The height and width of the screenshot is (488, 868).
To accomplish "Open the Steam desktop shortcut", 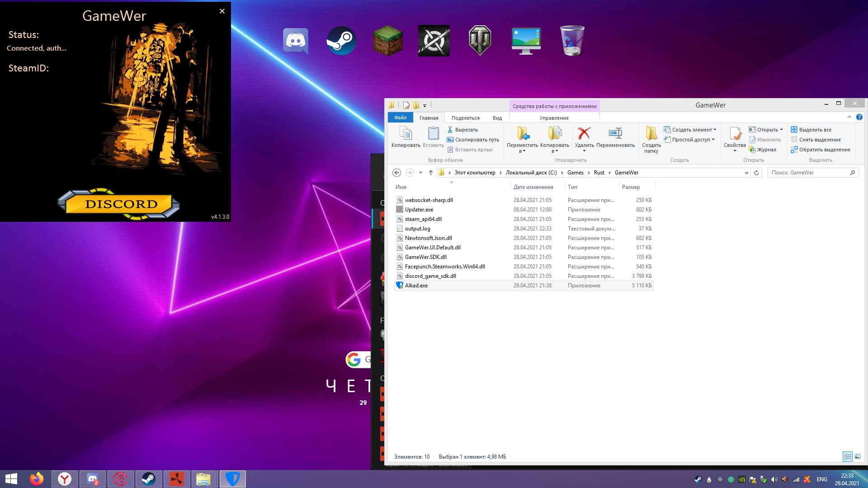I will (341, 41).
